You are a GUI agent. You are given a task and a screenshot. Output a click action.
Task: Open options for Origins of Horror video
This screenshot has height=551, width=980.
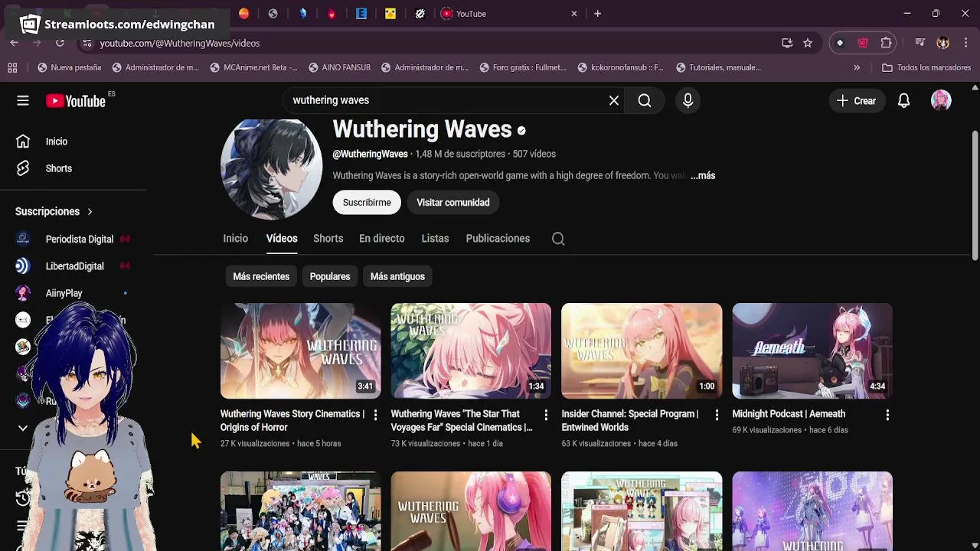[375, 414]
